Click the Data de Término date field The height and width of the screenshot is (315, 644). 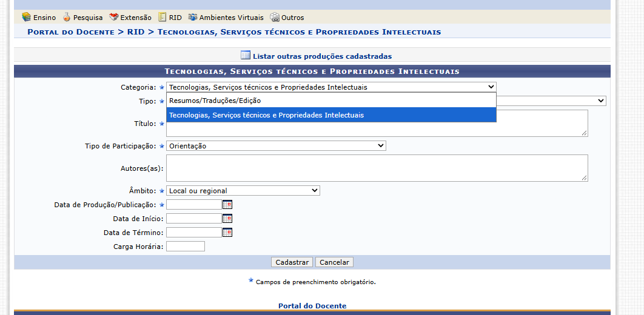(194, 233)
